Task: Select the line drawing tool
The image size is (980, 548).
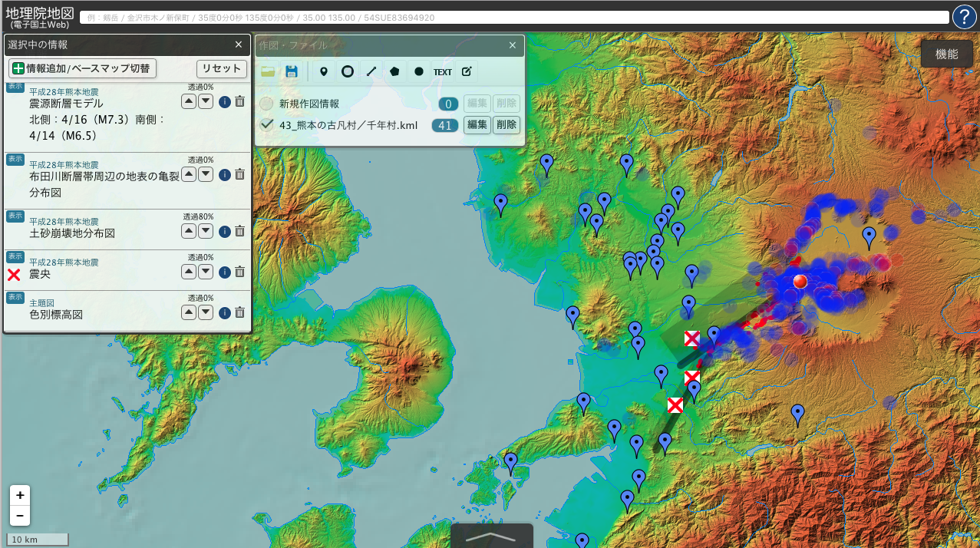Action: pos(371,71)
